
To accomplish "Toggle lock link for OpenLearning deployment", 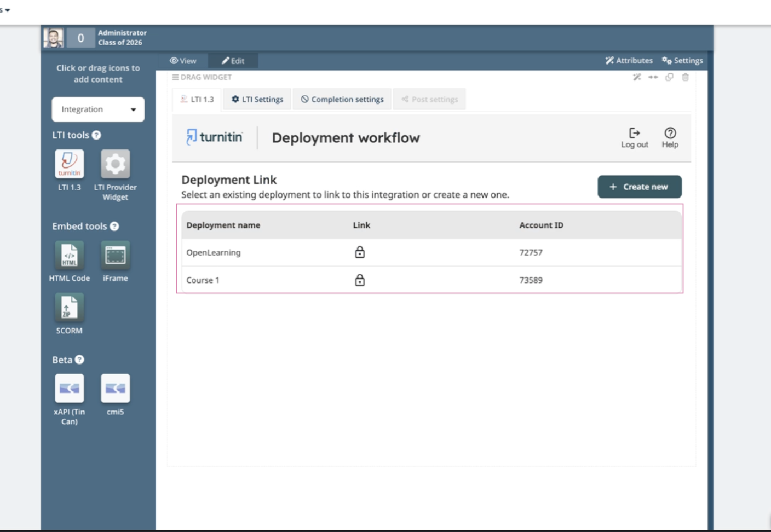I will click(x=360, y=252).
